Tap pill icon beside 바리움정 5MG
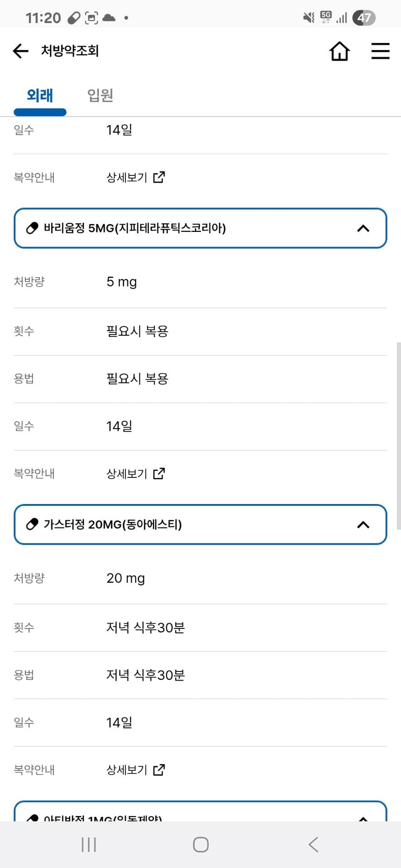The image size is (401, 868). [32, 228]
